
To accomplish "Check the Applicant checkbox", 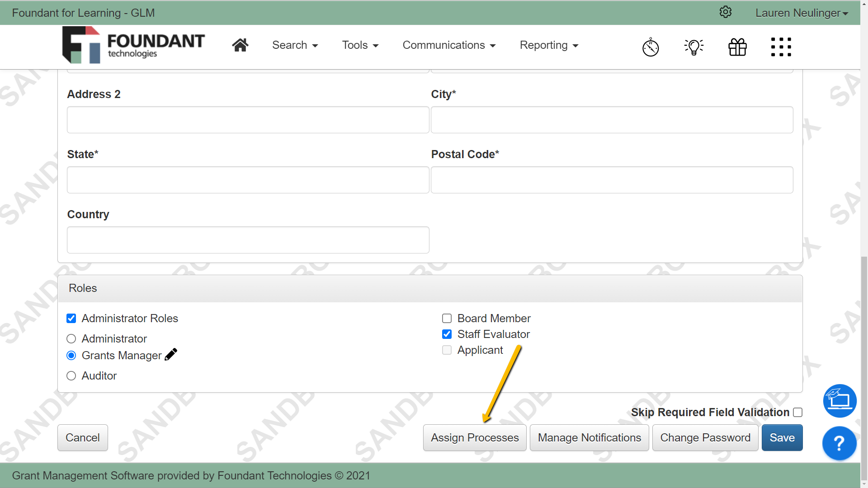I will 447,350.
